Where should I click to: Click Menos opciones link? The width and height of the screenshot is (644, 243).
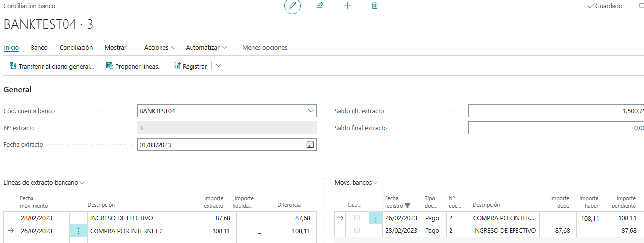coord(264,48)
